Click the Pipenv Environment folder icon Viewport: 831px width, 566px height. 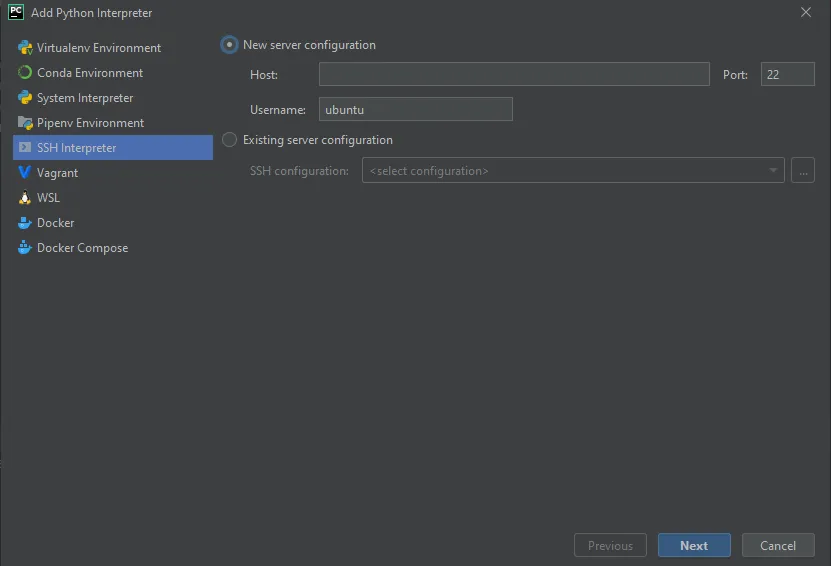coord(25,123)
